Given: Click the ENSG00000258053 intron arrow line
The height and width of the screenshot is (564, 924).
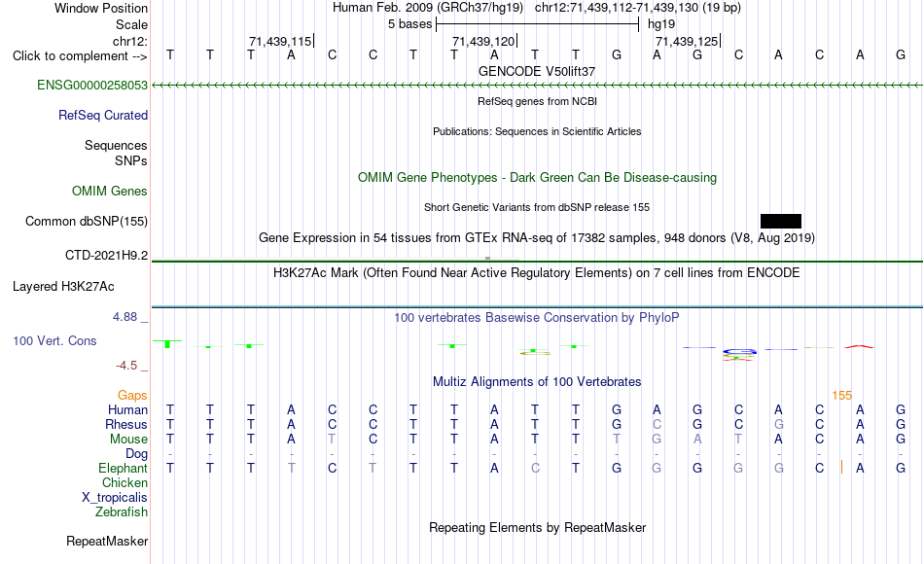Looking at the screenshot, I should pyautogui.click(x=537, y=86).
